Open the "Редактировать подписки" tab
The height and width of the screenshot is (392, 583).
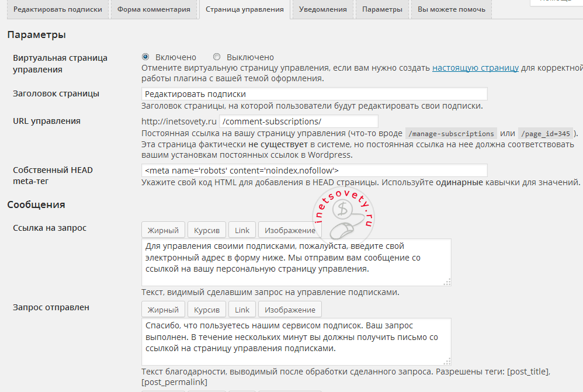57,9
